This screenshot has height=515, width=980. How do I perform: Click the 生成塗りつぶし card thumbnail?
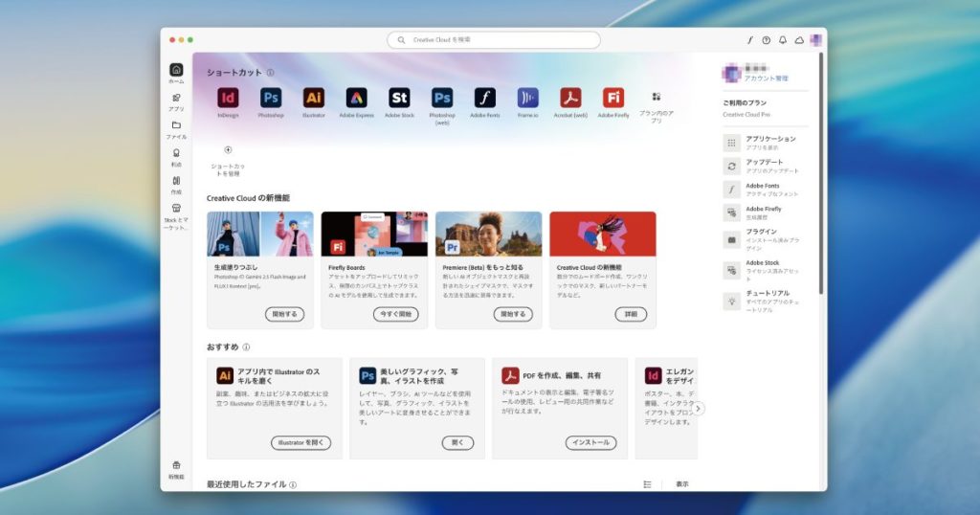point(260,234)
